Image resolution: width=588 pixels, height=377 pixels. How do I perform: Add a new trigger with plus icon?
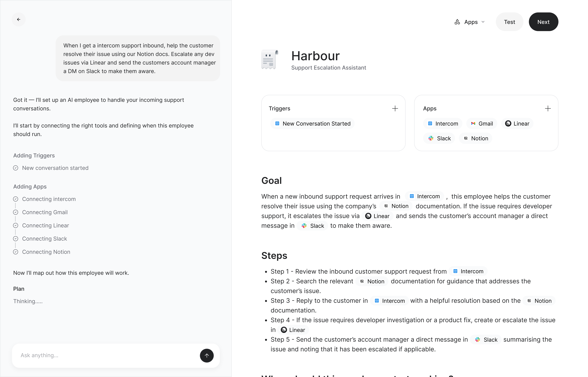pos(395,108)
